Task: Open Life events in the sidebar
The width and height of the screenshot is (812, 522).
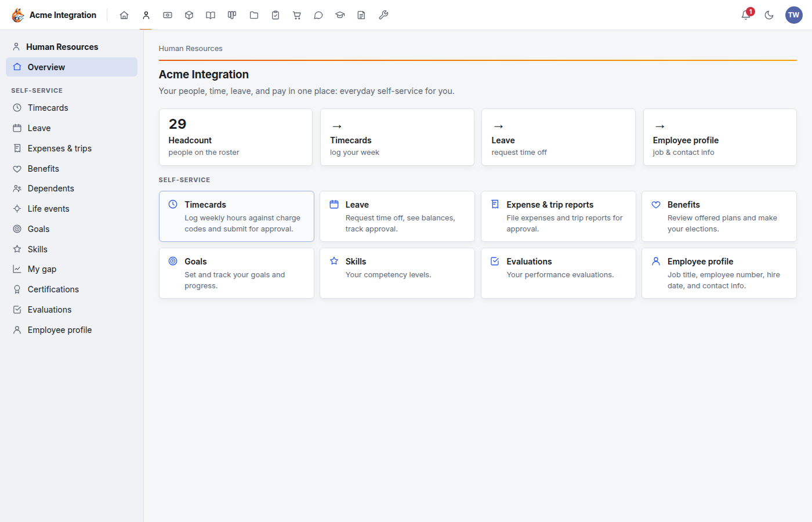Action: (71, 209)
